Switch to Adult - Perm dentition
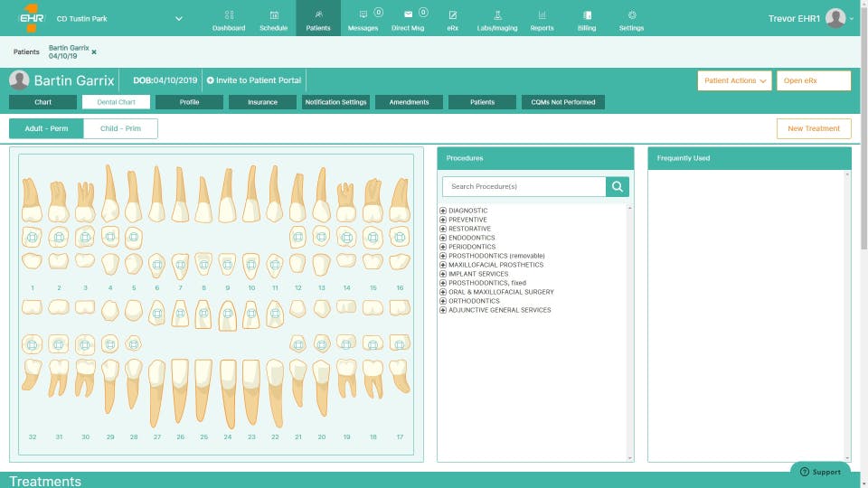The width and height of the screenshot is (868, 488). point(46,128)
